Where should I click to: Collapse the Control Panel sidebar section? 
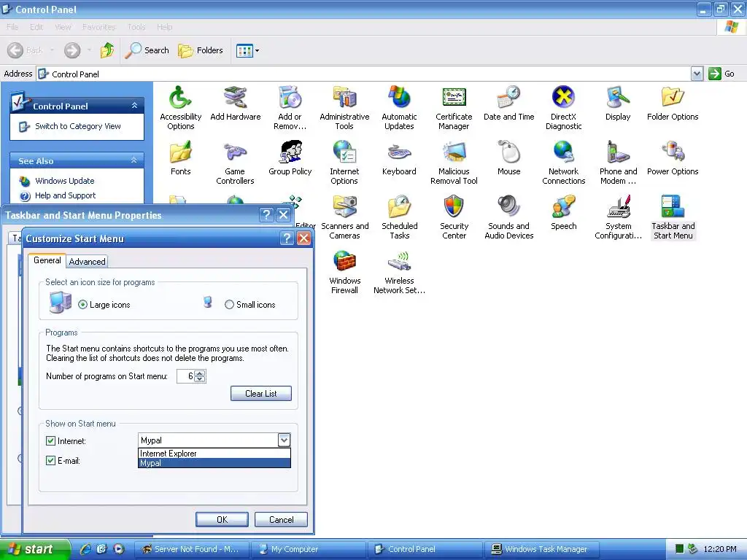click(134, 106)
